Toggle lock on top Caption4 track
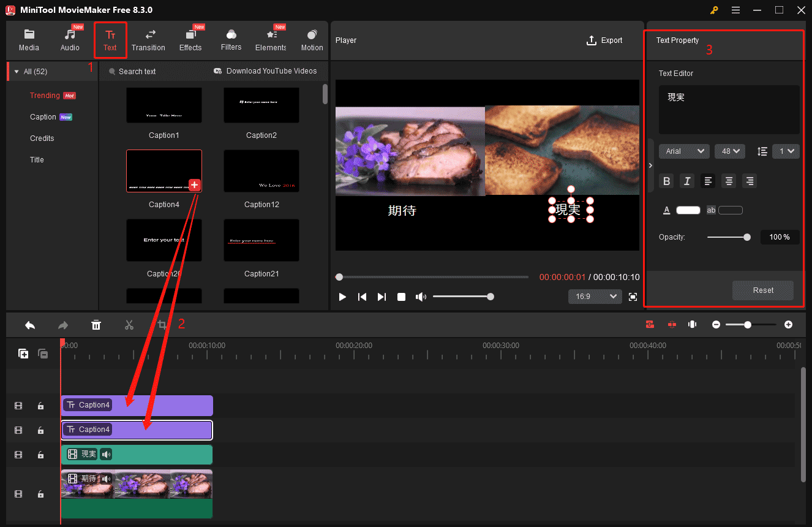 pyautogui.click(x=40, y=406)
